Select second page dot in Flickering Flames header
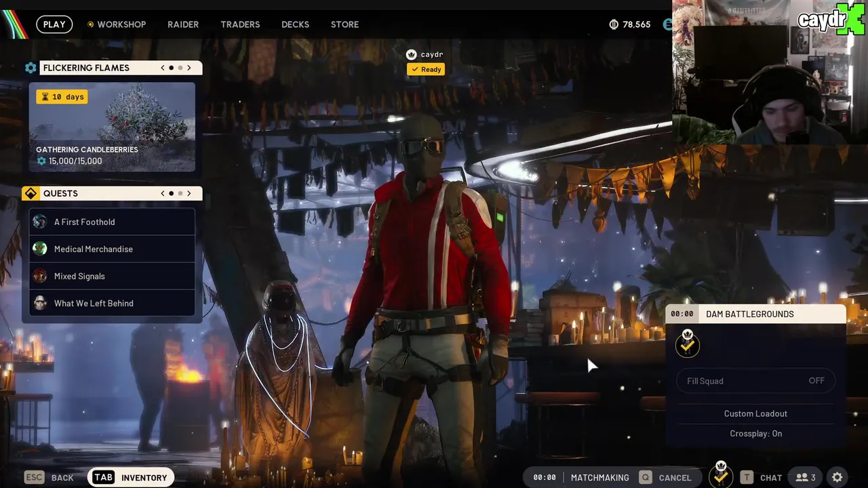Image resolution: width=868 pixels, height=488 pixels. pyautogui.click(x=180, y=68)
